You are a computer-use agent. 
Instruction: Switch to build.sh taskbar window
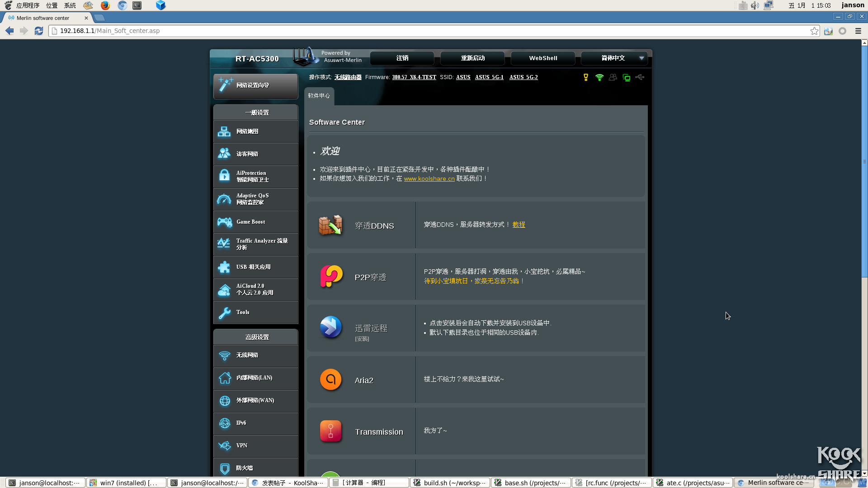click(x=450, y=483)
